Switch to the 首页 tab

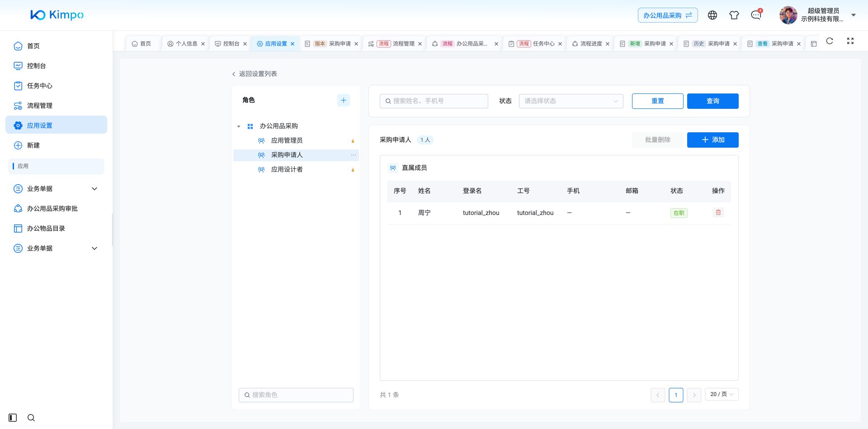click(142, 44)
